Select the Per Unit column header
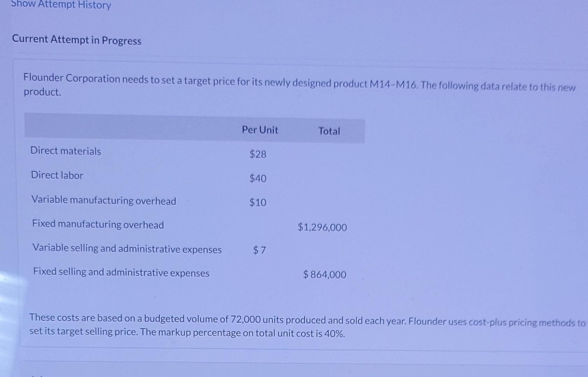The width and height of the screenshot is (588, 377). coord(260,130)
